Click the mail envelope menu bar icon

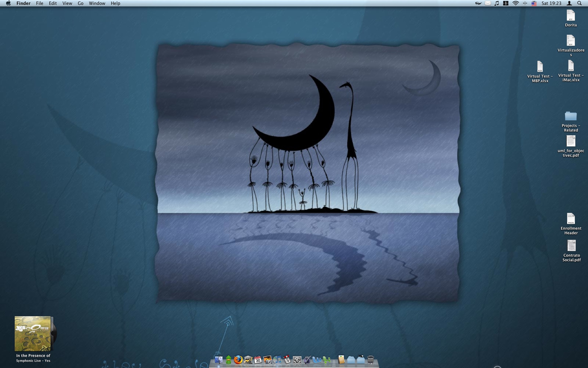pos(488,3)
